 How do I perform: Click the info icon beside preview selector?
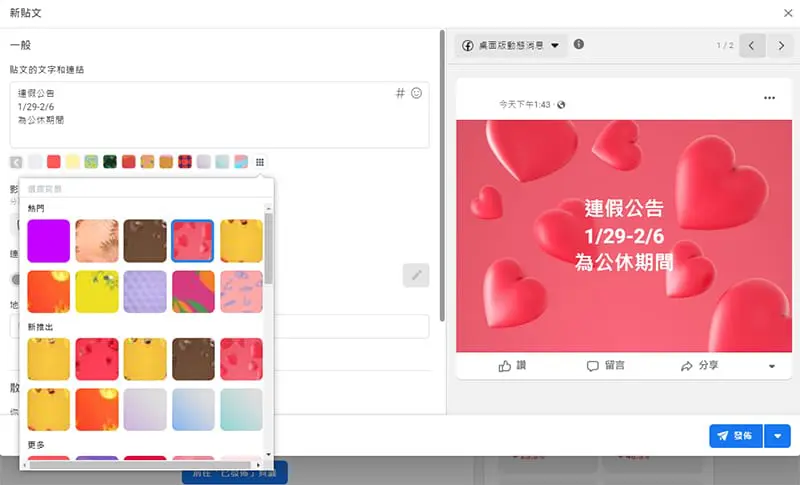(579, 45)
